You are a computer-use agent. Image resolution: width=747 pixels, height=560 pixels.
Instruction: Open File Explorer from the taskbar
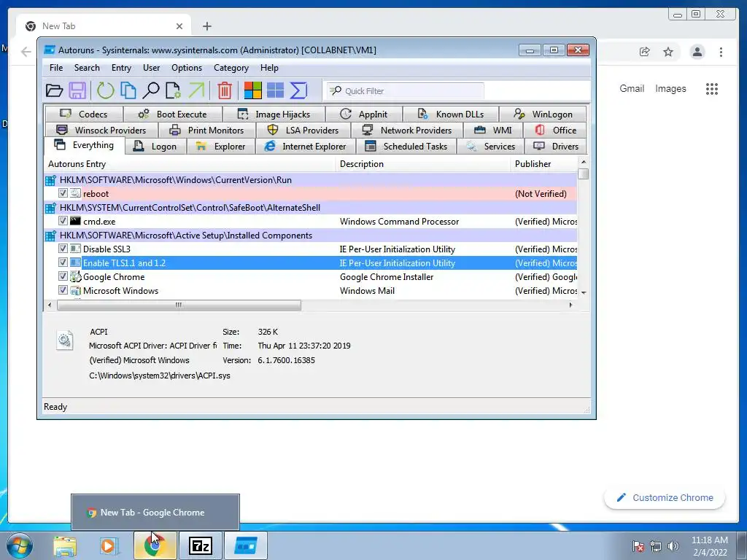65,545
